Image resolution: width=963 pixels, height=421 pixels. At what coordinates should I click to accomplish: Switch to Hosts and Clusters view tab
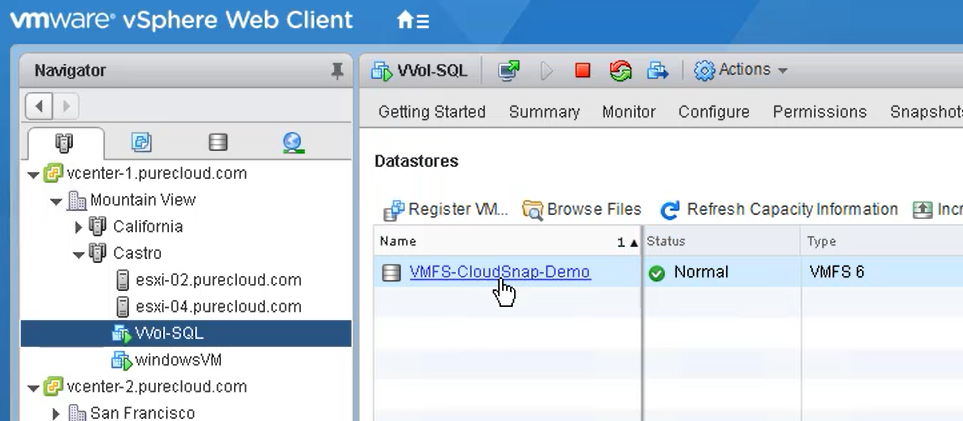(x=64, y=143)
